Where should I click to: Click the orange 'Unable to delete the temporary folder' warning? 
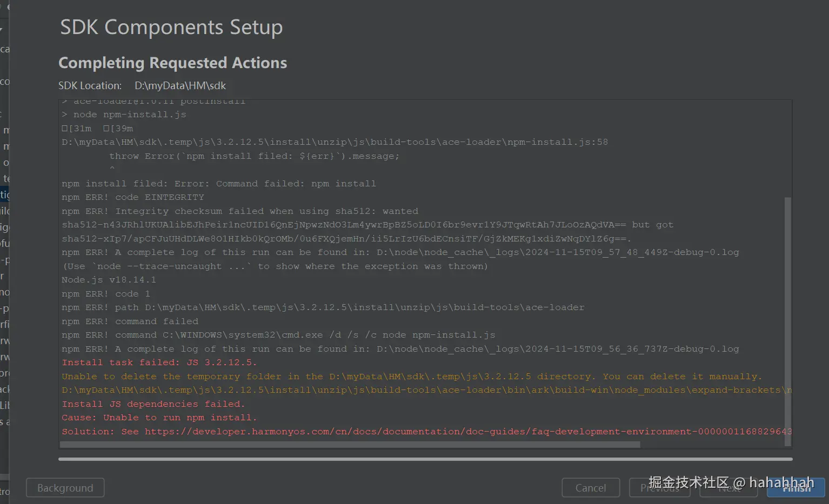click(411, 377)
